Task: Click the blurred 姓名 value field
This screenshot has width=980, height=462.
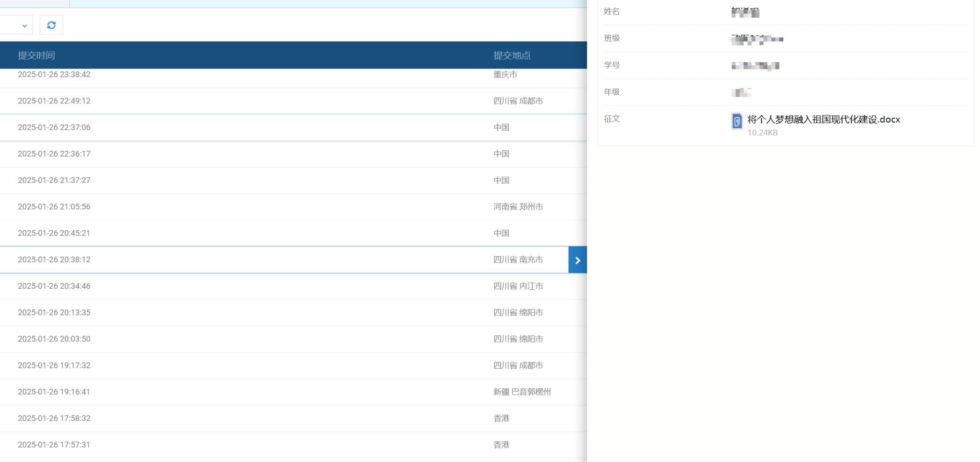Action: click(745, 12)
